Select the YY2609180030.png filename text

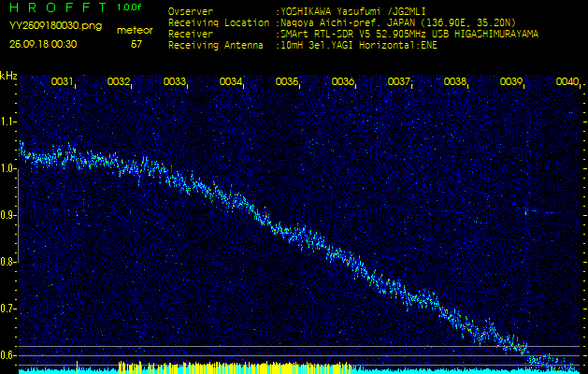point(50,26)
